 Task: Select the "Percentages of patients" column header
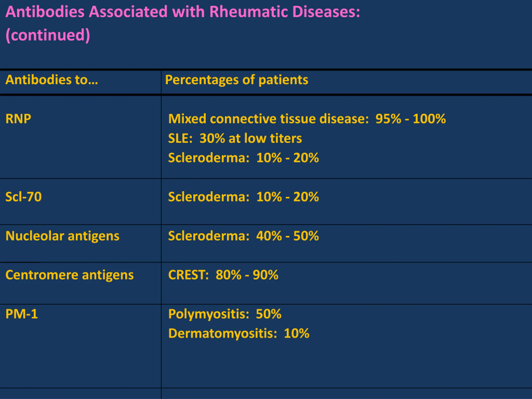[x=236, y=80]
